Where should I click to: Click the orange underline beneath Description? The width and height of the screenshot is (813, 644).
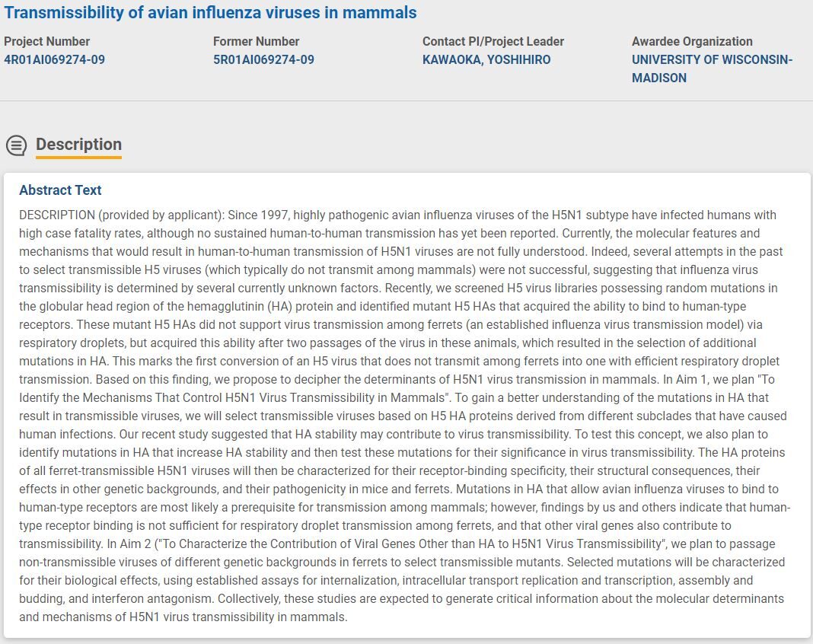(x=79, y=157)
